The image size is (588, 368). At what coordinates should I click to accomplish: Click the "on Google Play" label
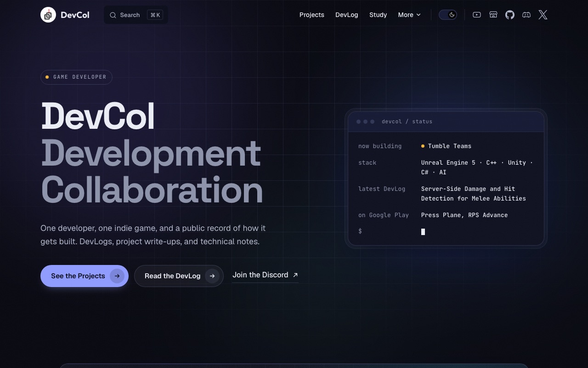384,215
